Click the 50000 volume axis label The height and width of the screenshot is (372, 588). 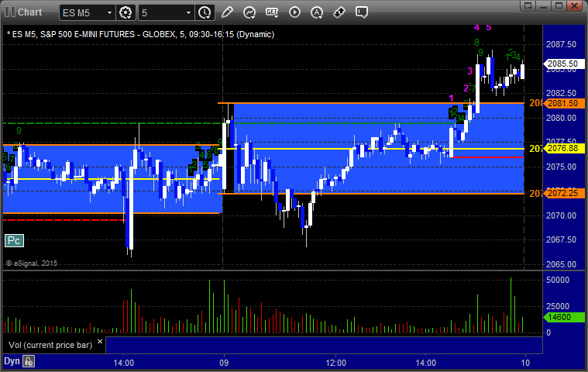[558, 280]
